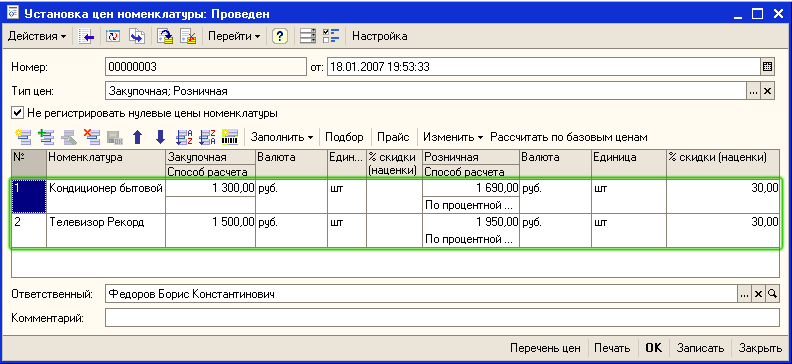
Task: Open the Изменить dropdown
Action: click(453, 137)
